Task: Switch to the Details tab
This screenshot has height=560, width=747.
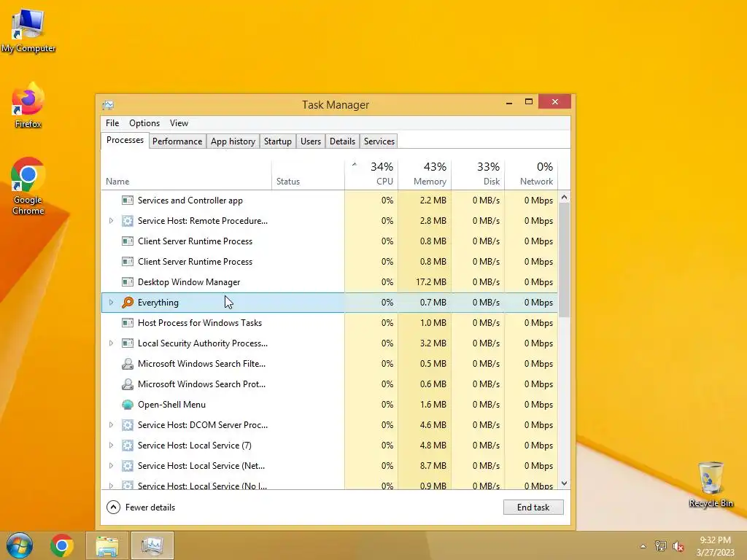Action: [343, 141]
